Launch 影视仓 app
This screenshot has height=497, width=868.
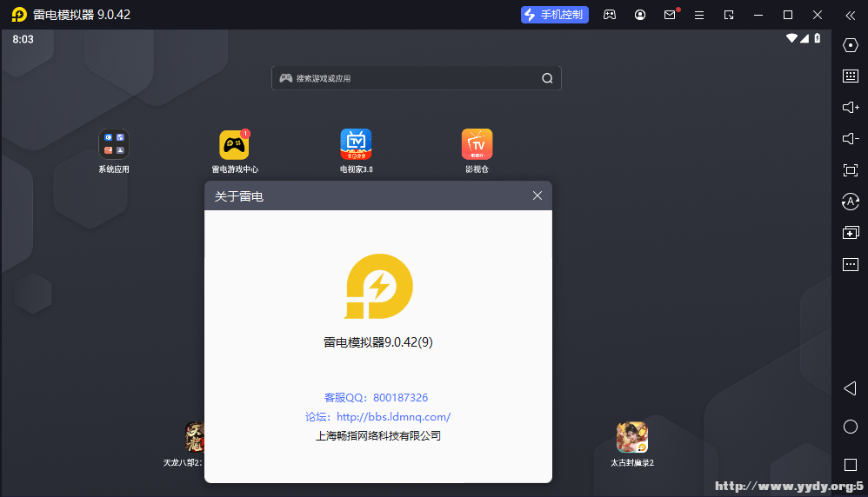(x=477, y=151)
